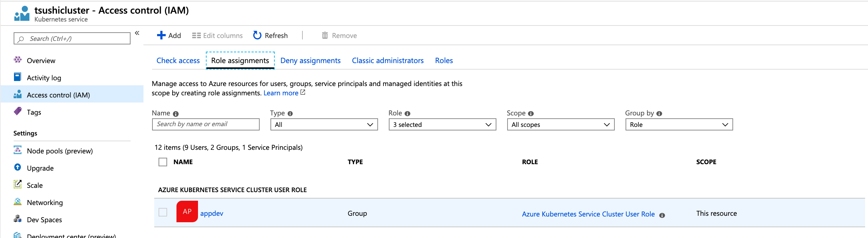Open the appdev group link
This screenshot has width=868, height=238.
tap(212, 213)
